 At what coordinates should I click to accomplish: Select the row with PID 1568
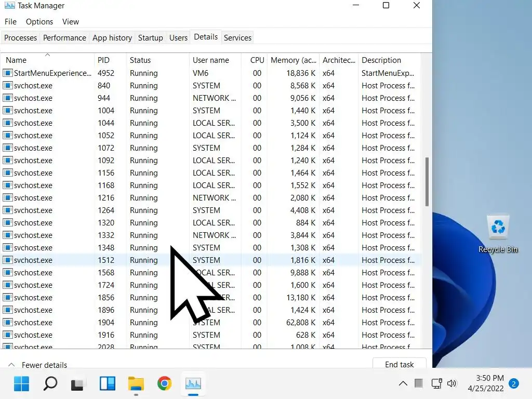click(210, 272)
